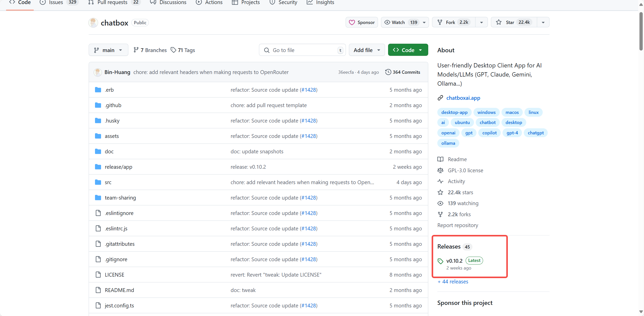
Task: Open the Insights tab
Action: 320,3
